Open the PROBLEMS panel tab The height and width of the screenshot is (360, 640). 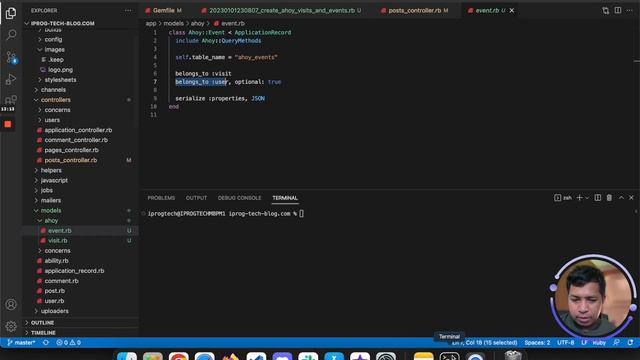[161, 198]
